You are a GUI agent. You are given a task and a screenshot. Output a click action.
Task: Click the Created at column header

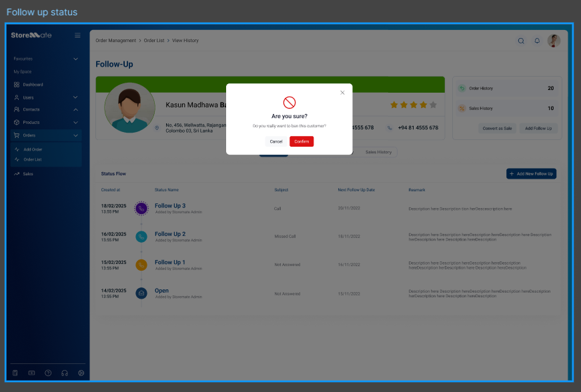pyautogui.click(x=111, y=189)
